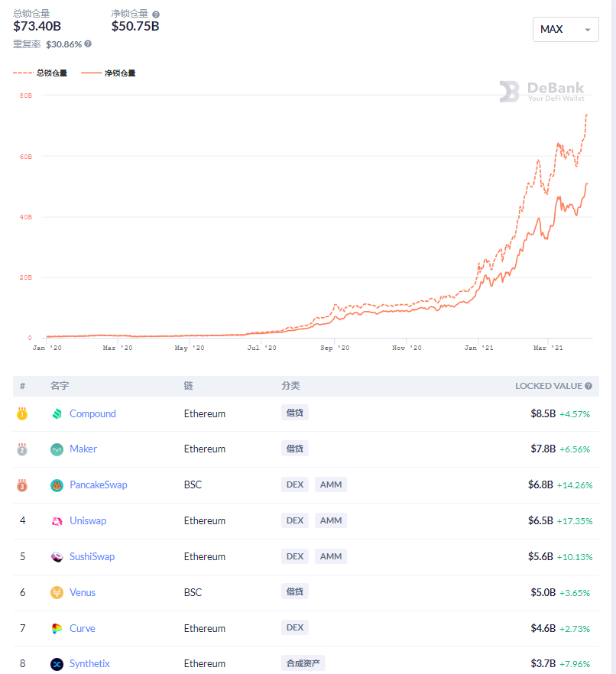Click the Compound logo icon
The image size is (616, 674).
click(57, 413)
